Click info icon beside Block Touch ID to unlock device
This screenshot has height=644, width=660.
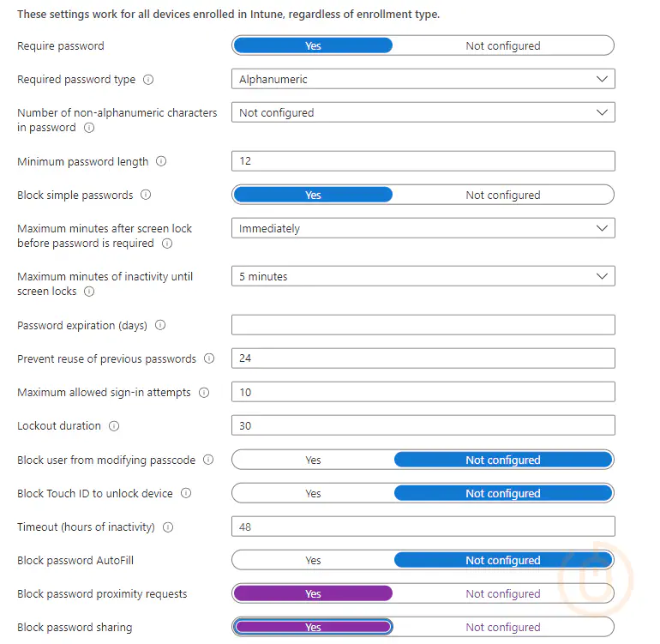[x=186, y=493]
